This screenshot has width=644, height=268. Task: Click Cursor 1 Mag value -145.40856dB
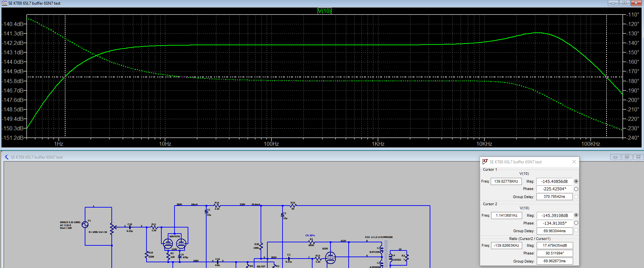[554, 181]
